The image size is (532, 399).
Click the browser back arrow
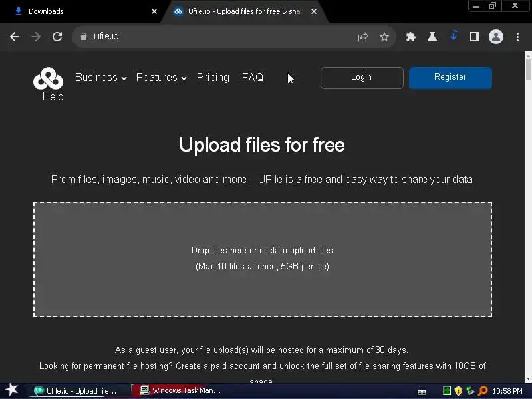coord(15,37)
